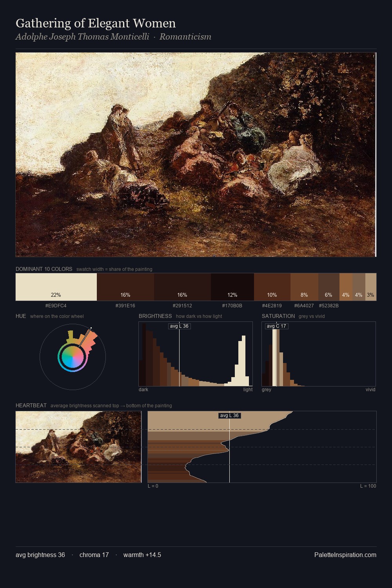Click the title 'Gathering of Elegant Women'

pos(96,23)
